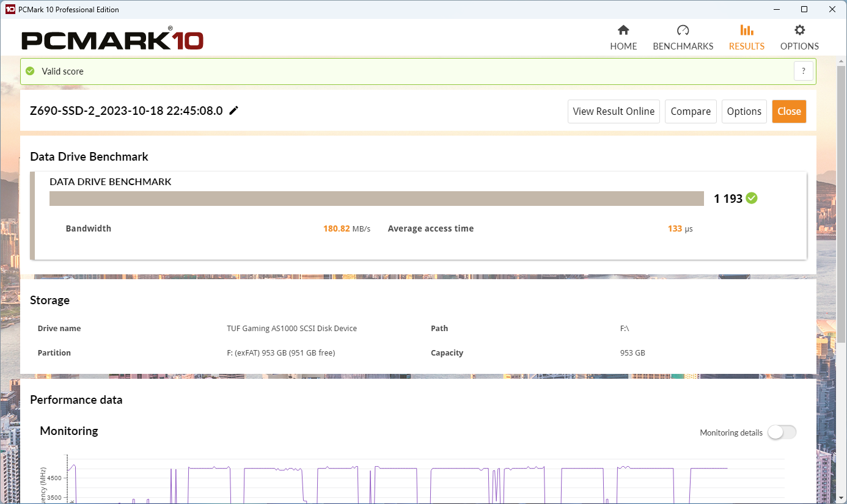Viewport: 847px width, 504px height.
Task: Click the scrollbar down arrow
Action: coord(842,498)
